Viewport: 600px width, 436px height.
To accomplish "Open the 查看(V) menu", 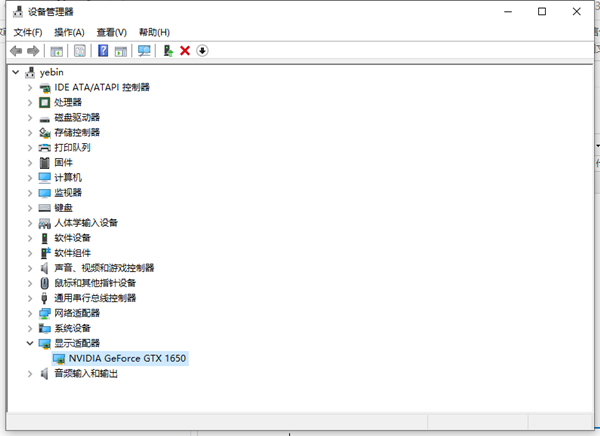I will tap(111, 32).
